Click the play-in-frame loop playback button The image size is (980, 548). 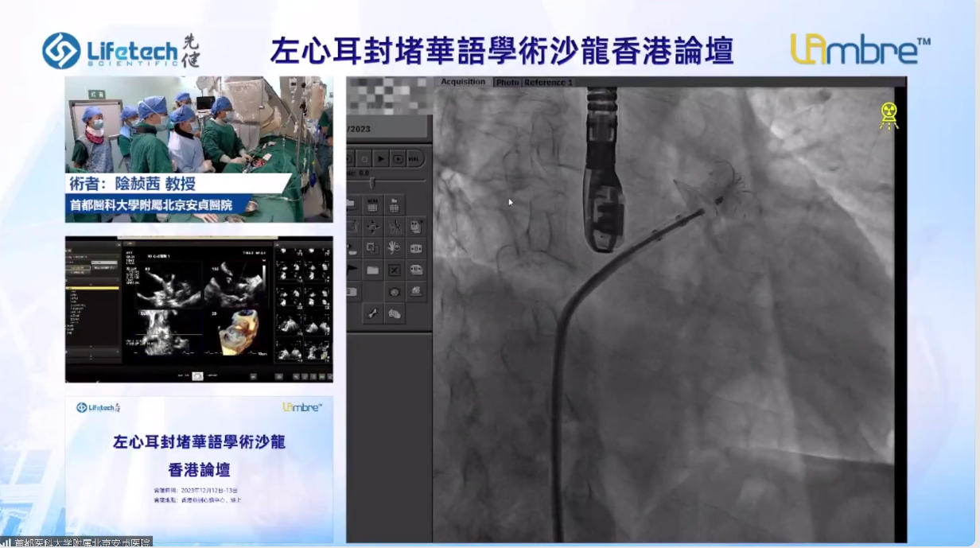click(x=397, y=158)
